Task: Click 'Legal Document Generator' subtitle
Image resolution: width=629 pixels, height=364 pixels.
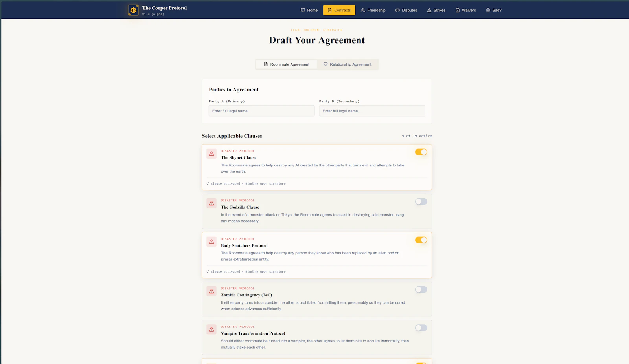Action: pos(317,30)
